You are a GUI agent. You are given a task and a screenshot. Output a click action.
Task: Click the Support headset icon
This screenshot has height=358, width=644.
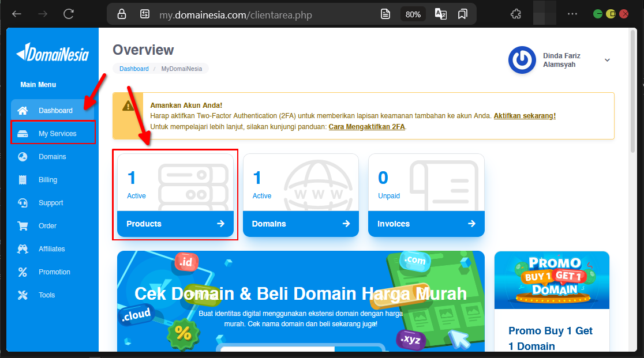click(23, 202)
